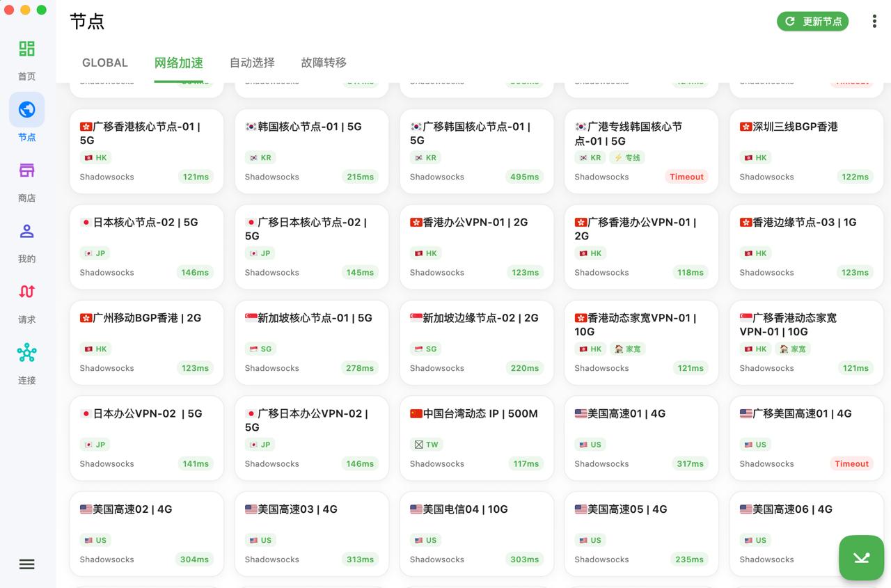The height and width of the screenshot is (588, 891).
Task: Open the three-dot overflow menu at top right
Action: 874,21
